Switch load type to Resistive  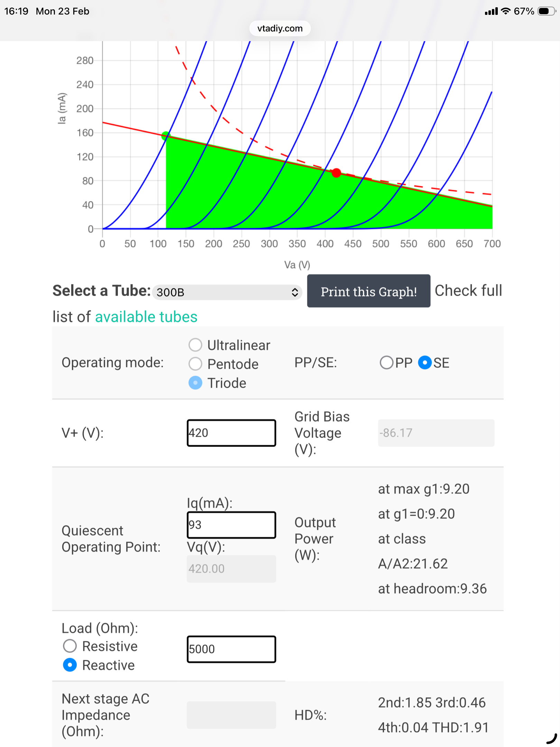[70, 646]
